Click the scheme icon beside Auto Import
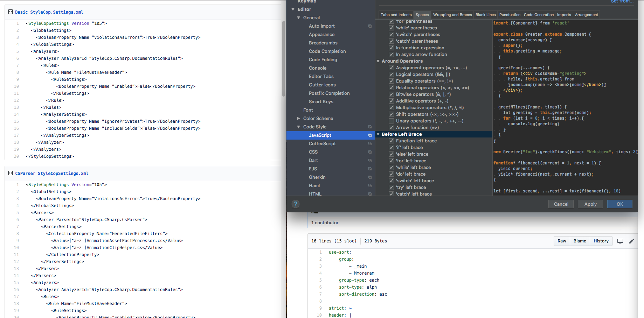Viewport: 644px width, 318px height. 370,26
